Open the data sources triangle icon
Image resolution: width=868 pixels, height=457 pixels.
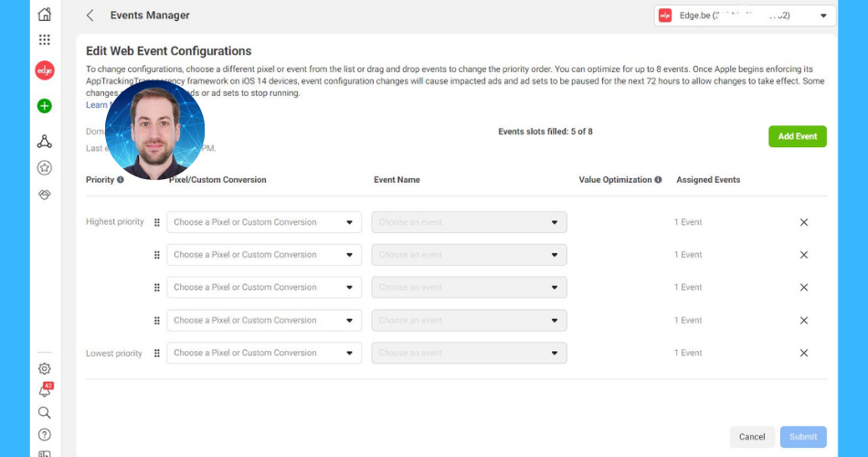point(44,141)
